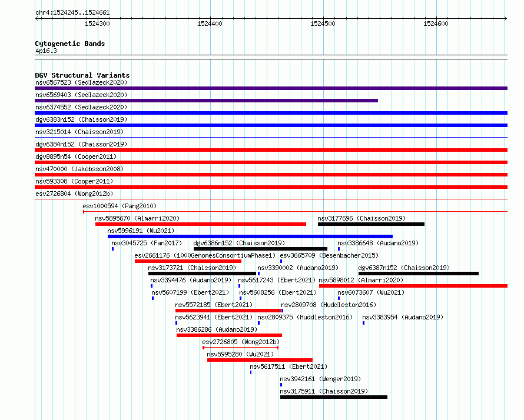Select the black bar under dgv6386n152
The height and width of the screenshot is (420, 524).
(x=260, y=249)
